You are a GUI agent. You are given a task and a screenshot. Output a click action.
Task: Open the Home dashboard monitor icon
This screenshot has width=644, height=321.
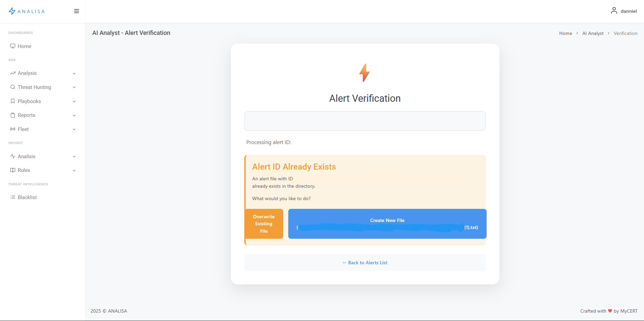[13, 46]
